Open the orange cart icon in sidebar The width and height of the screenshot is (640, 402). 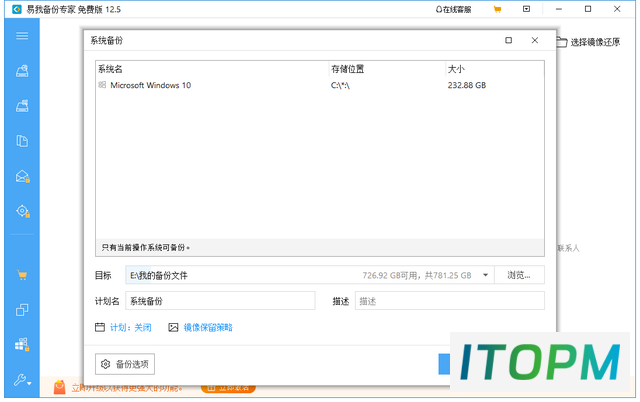(22, 275)
